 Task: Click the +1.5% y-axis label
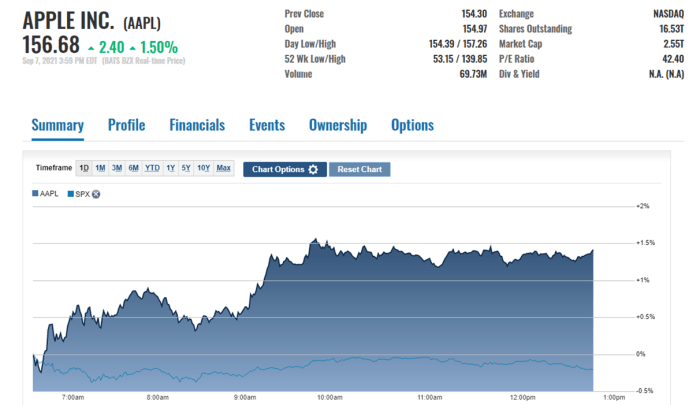[646, 243]
